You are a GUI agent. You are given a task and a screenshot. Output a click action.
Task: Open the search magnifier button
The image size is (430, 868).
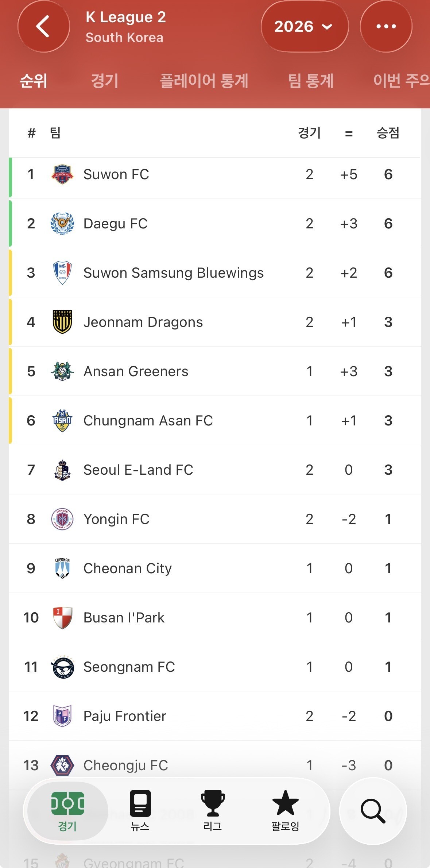(x=372, y=811)
